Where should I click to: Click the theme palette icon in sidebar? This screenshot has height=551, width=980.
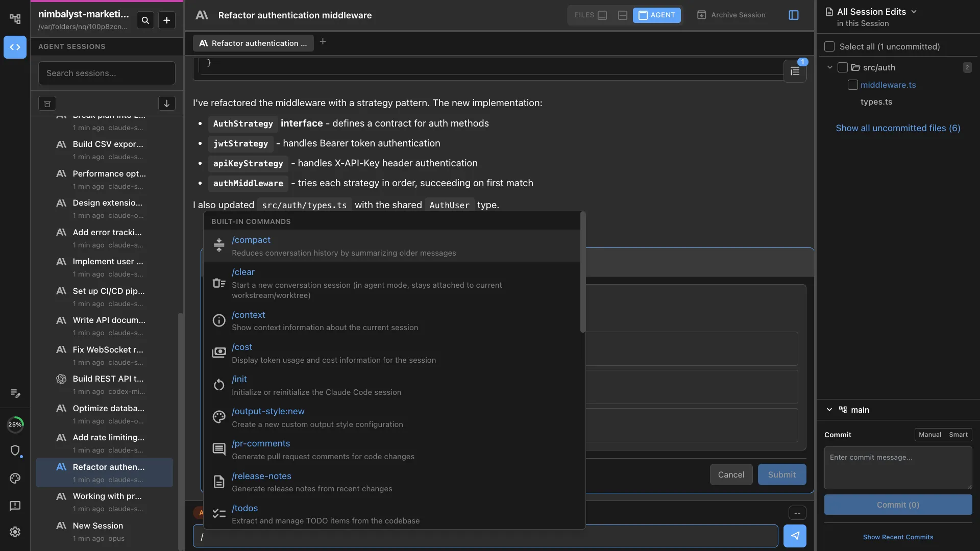click(x=15, y=478)
